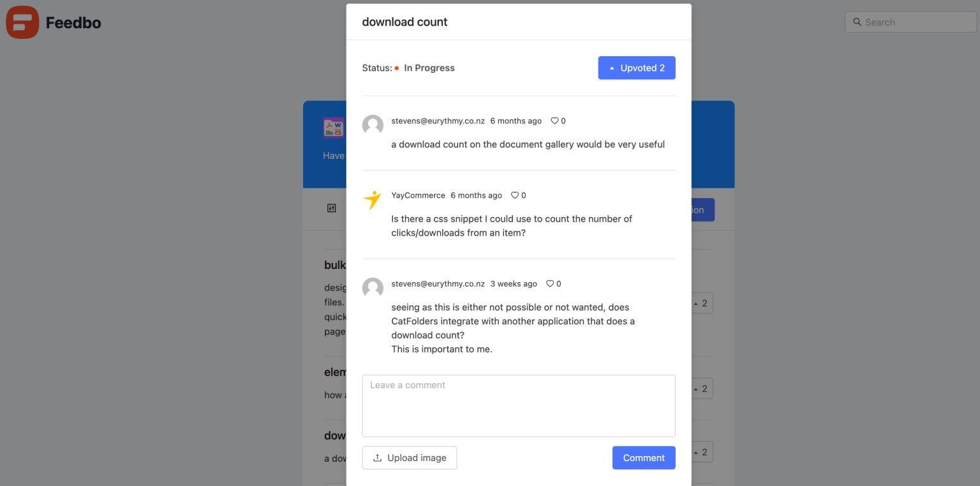
Task: Click the YayCommerce author name
Action: tap(418, 195)
